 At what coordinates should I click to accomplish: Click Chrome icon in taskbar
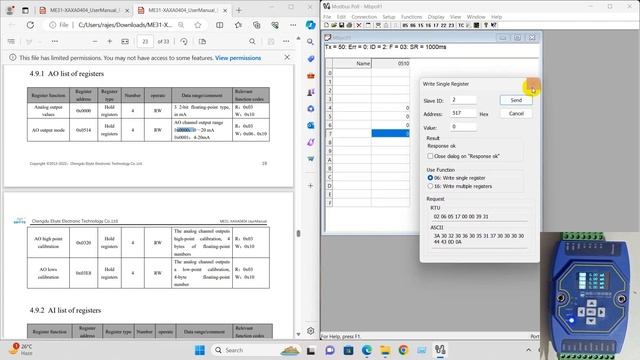pyautogui.click(x=403, y=350)
